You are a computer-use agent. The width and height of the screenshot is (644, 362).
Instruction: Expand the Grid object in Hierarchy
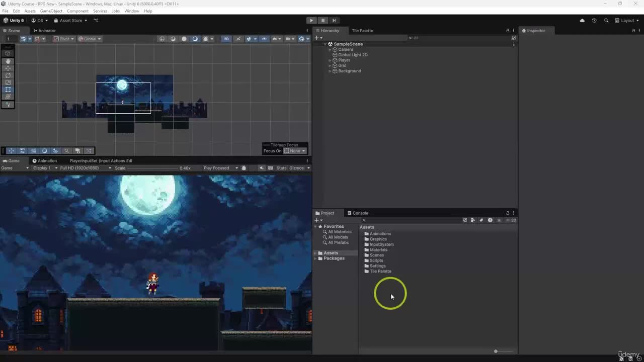(330, 66)
